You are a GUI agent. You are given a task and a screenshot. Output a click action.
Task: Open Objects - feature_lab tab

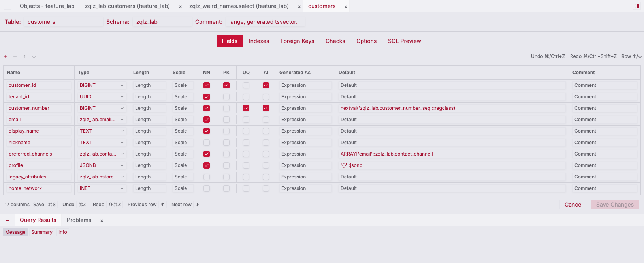(47, 6)
